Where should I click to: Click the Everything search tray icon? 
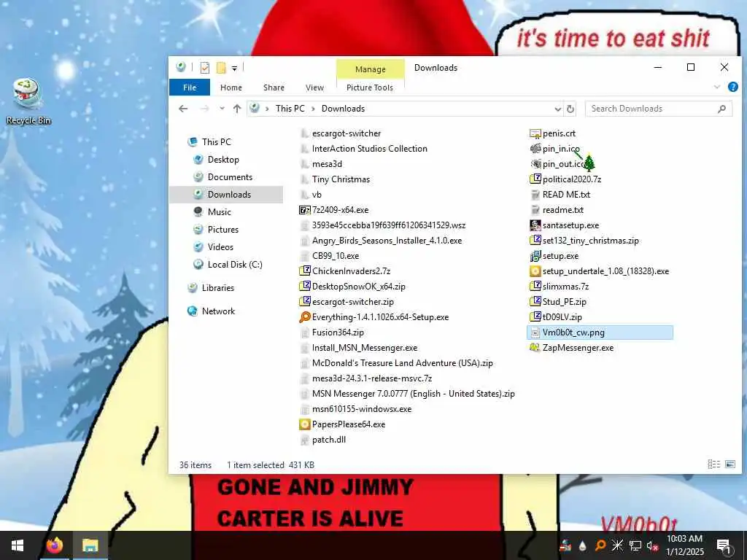click(600, 545)
